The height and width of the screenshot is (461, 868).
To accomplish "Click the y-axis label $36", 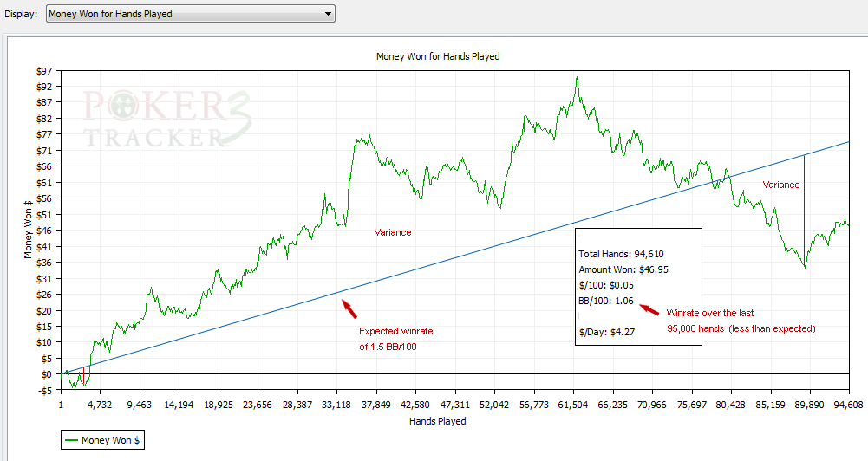I will click(x=44, y=263).
